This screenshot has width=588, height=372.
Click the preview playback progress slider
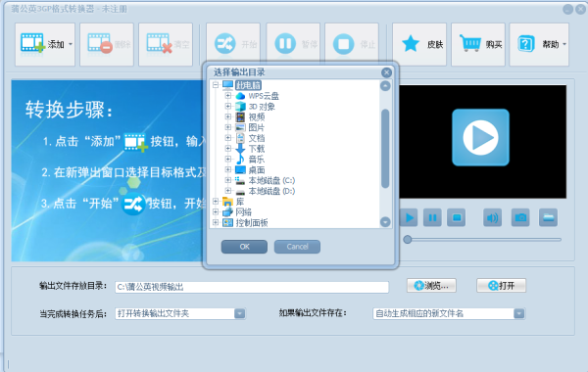[x=482, y=240]
